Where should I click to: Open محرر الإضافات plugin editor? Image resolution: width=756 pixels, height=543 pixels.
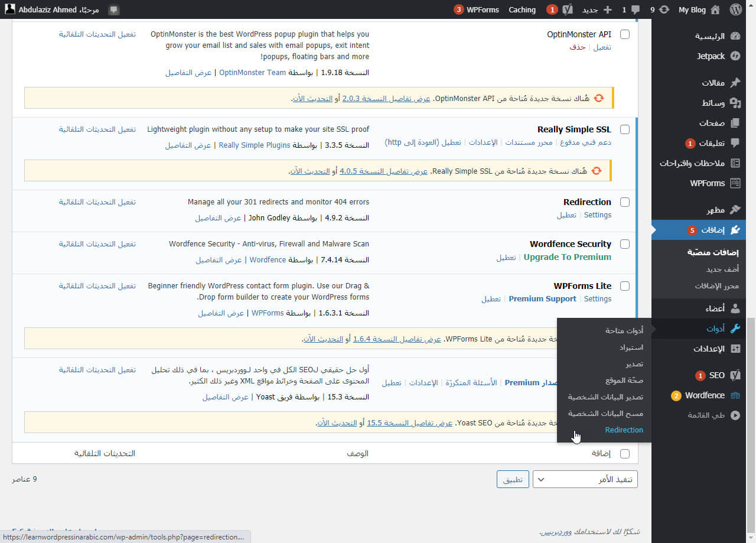[716, 285]
